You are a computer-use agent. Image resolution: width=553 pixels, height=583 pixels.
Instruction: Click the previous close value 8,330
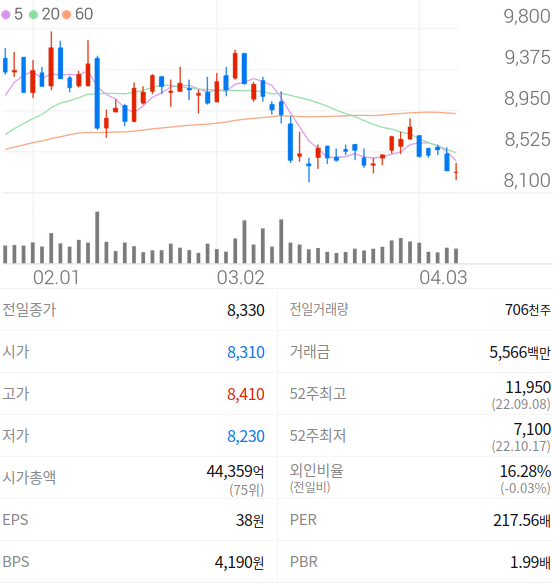coord(246,310)
